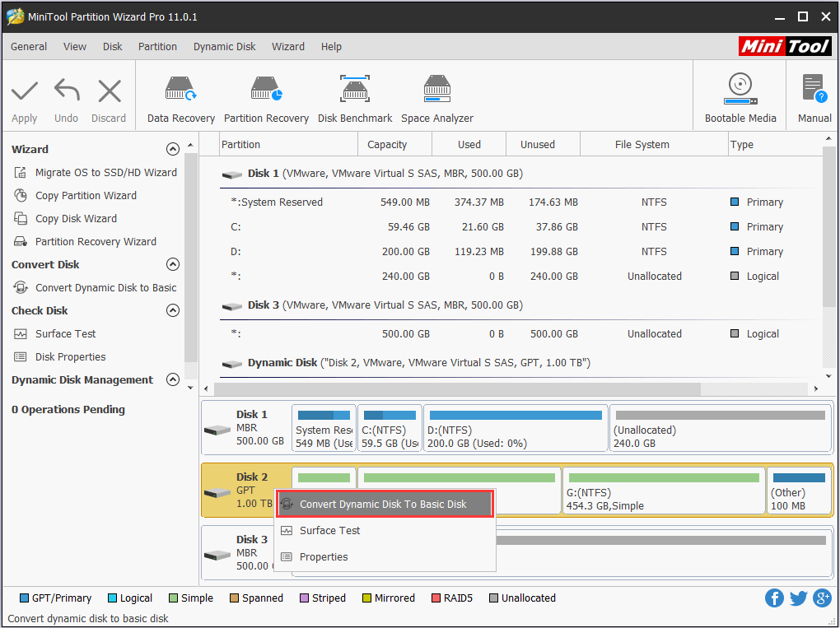
Task: Select the (Other) 100 MB block
Action: 799,491
